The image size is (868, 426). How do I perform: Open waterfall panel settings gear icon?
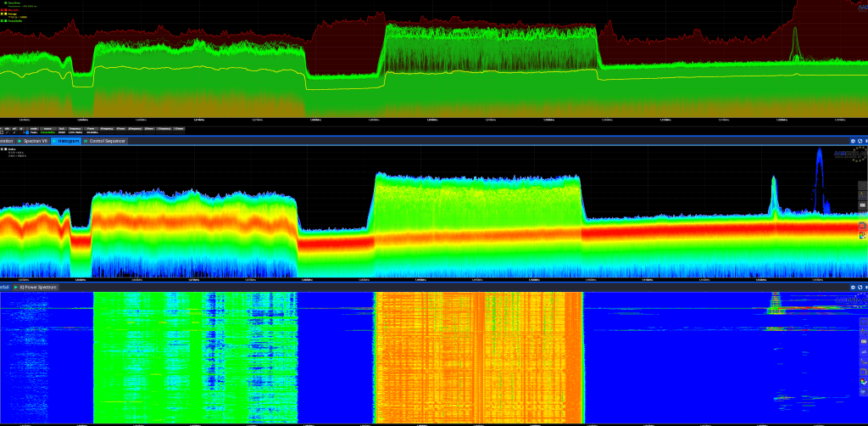[x=853, y=288]
